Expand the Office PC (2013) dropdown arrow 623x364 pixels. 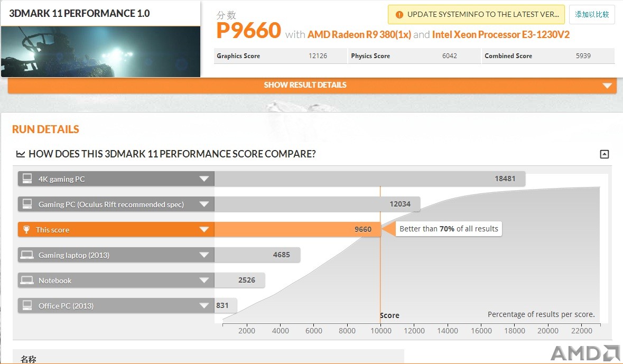(x=204, y=305)
